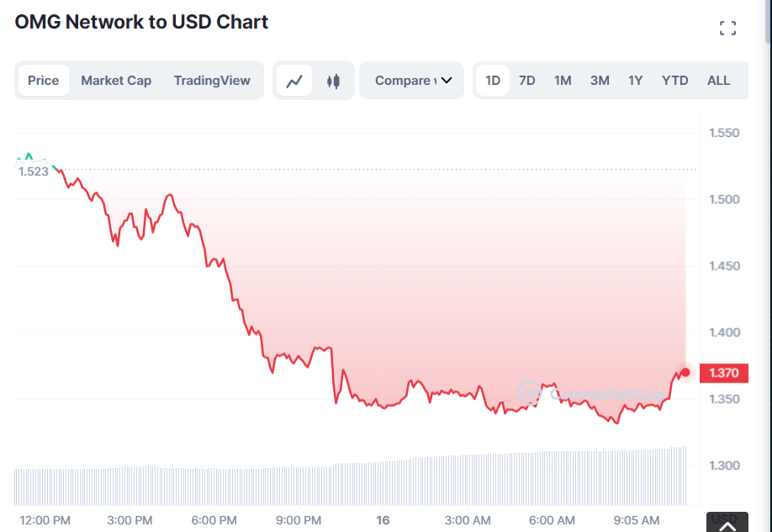Screen dimensions: 772x532
Task: Switch to the Market Cap tab
Action: (116, 80)
